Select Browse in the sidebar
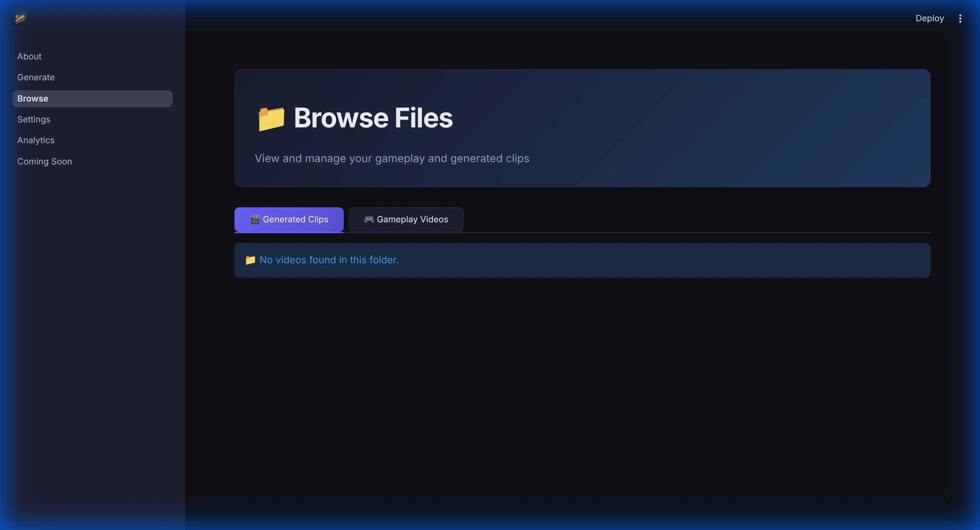 click(x=93, y=98)
